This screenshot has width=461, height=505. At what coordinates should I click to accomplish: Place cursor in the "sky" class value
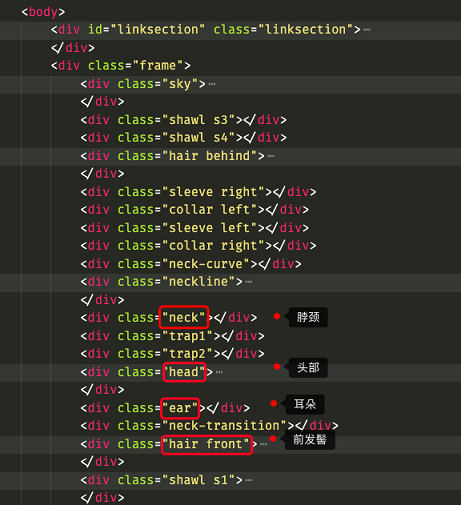180,84
